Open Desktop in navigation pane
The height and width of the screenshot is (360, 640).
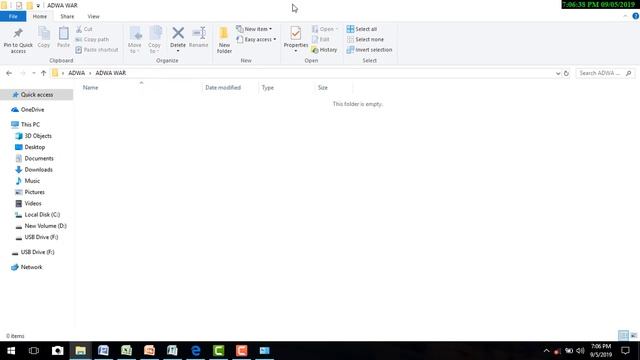[35, 147]
